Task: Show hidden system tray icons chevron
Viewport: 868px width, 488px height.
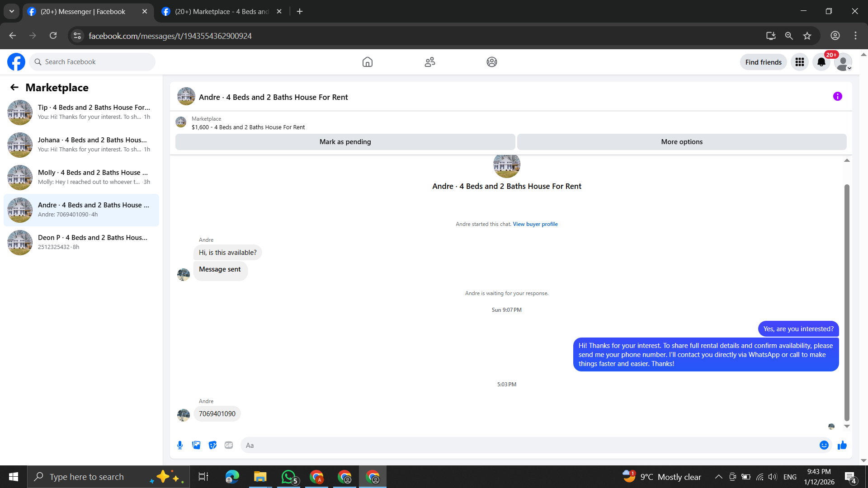Action: [x=718, y=477]
